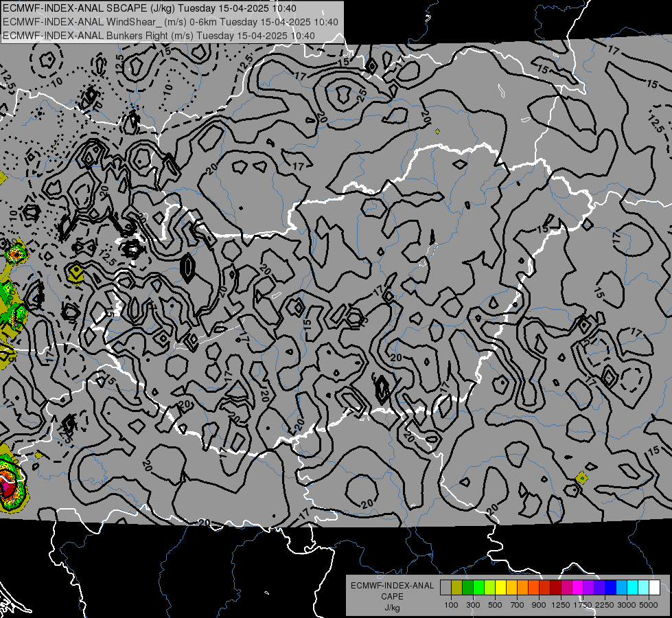The height and width of the screenshot is (618, 672).
Task: Click the WindShear 0-6km header line
Action: pyautogui.click(x=170, y=22)
